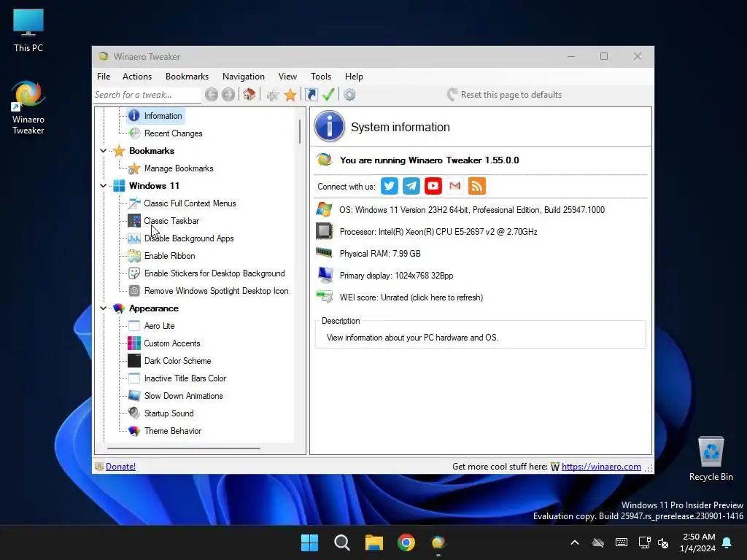This screenshot has height=560, width=747.
Task: Select Winaero Tweaker desktop shortcut icon
Action: [x=28, y=108]
